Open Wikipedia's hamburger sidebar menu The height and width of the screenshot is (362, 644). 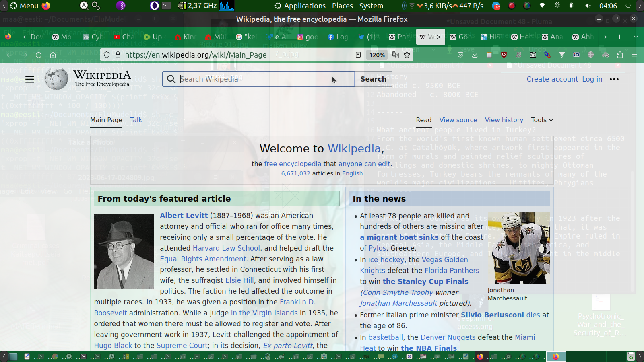coord(30,79)
